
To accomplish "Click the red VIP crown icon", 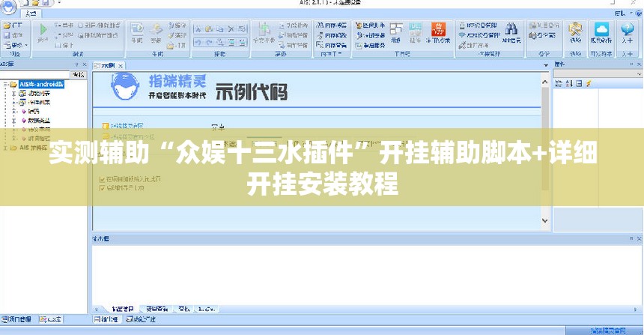I will pos(438,29).
